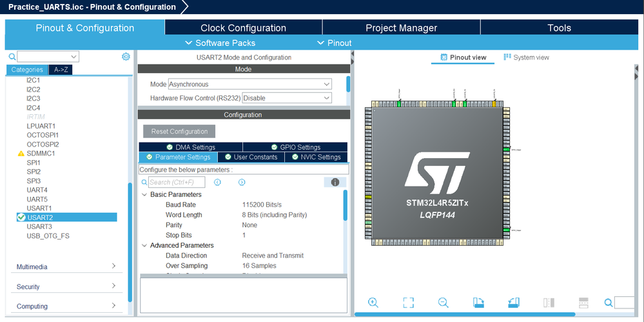Expand the Multimedia category
The image size is (644, 322).
click(x=66, y=267)
